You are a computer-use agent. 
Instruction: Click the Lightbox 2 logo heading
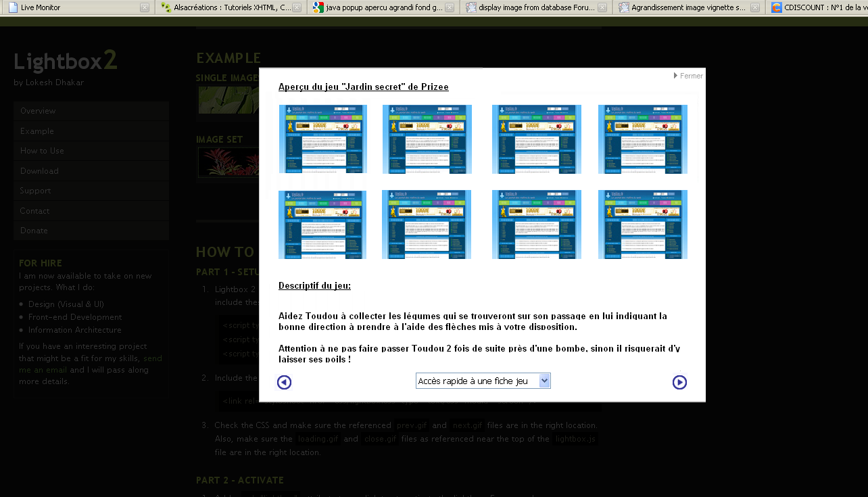coord(66,61)
